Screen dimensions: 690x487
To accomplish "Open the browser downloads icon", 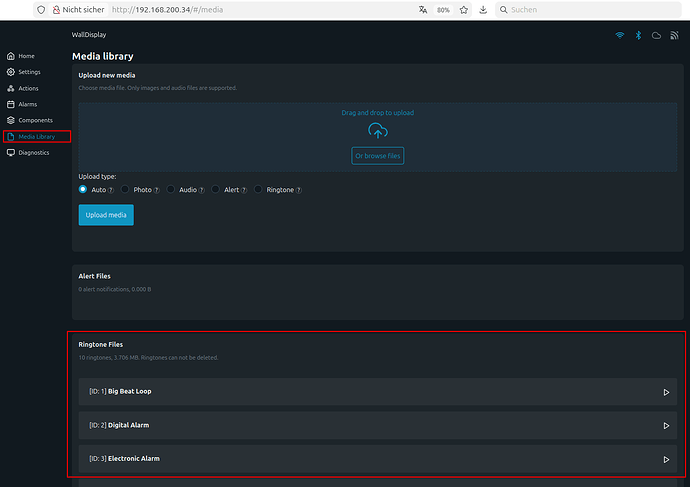I will point(483,10).
